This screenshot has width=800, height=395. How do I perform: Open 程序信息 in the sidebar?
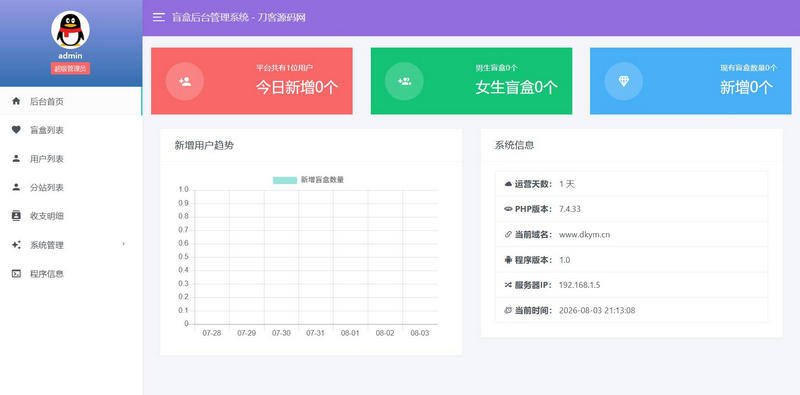(71, 274)
